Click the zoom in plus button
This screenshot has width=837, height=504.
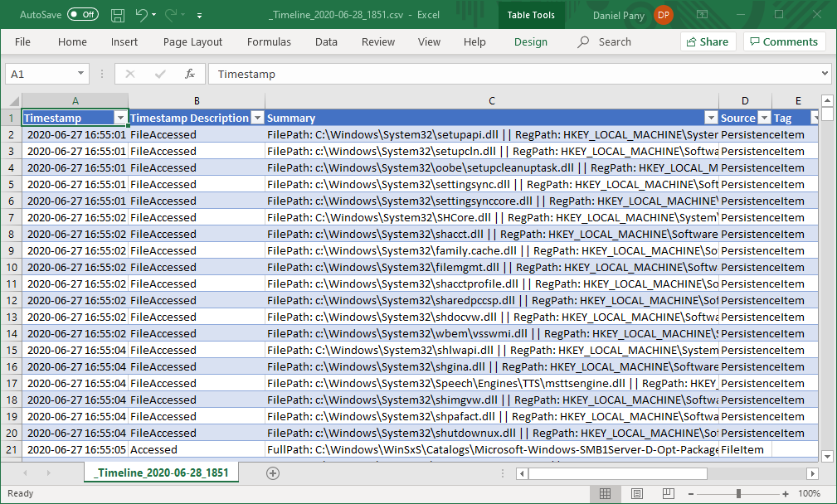click(786, 494)
